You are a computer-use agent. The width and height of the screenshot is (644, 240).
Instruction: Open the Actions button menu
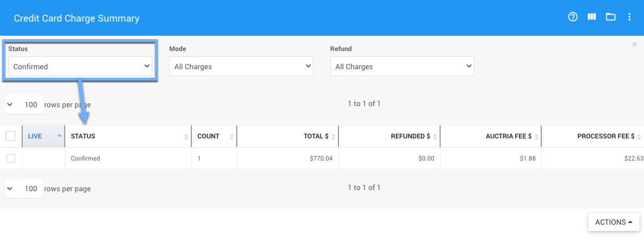coord(613,222)
